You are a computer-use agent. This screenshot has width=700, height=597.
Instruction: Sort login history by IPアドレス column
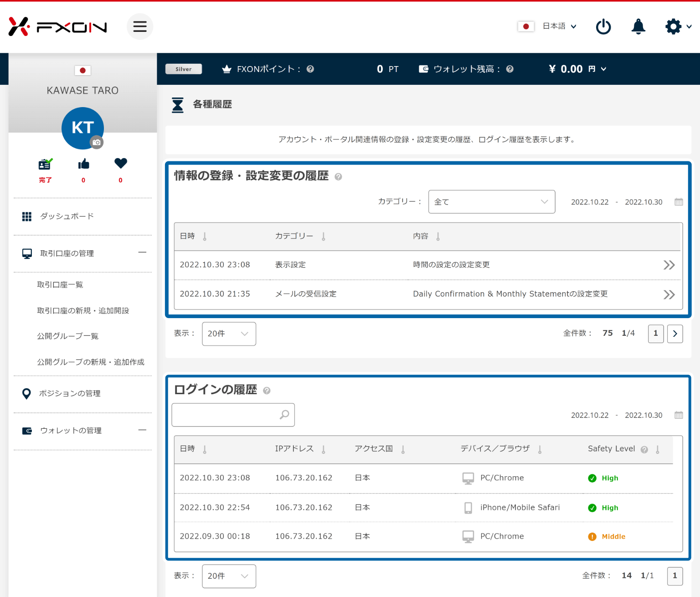[324, 450]
